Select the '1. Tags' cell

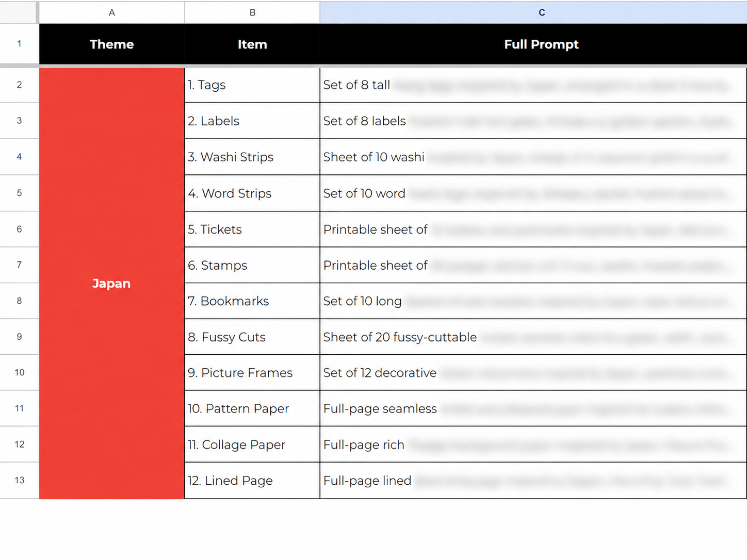(252, 85)
